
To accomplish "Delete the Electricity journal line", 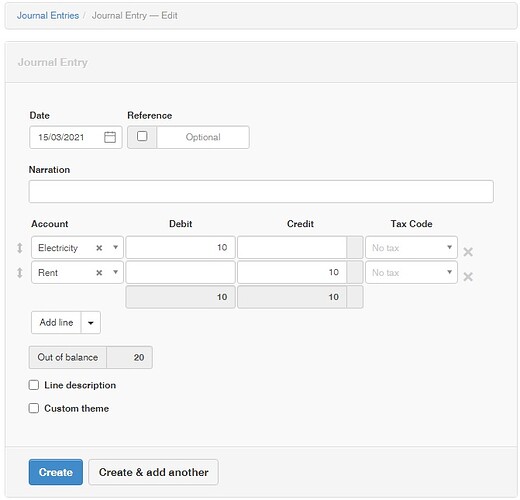I will point(468,252).
